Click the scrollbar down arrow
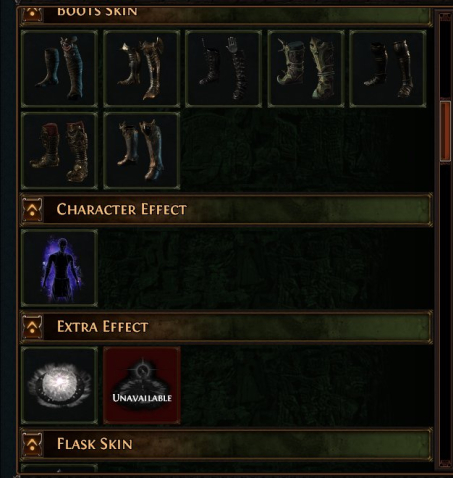This screenshot has width=453, height=478. (x=445, y=463)
